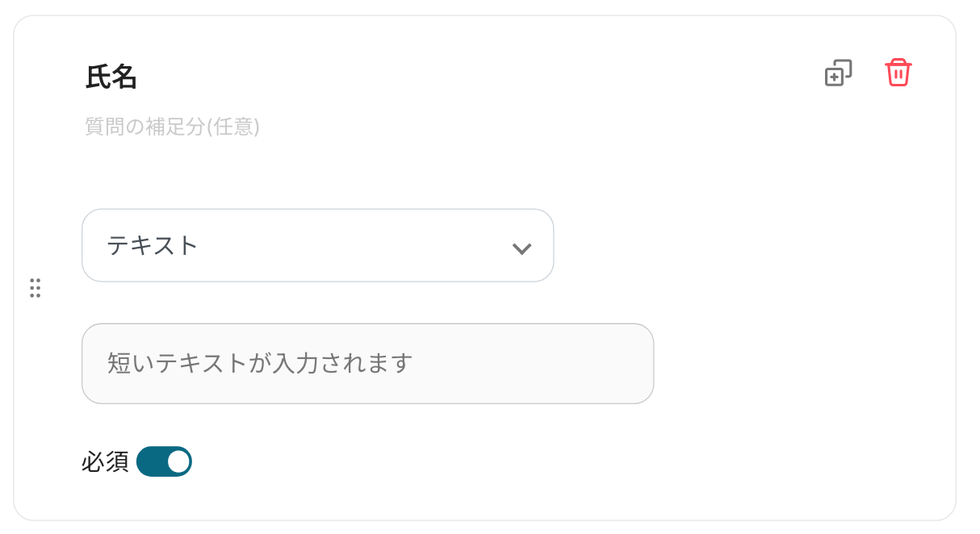This screenshot has width=980, height=534.
Task: Edit the question heading 氏名
Action: [x=111, y=77]
